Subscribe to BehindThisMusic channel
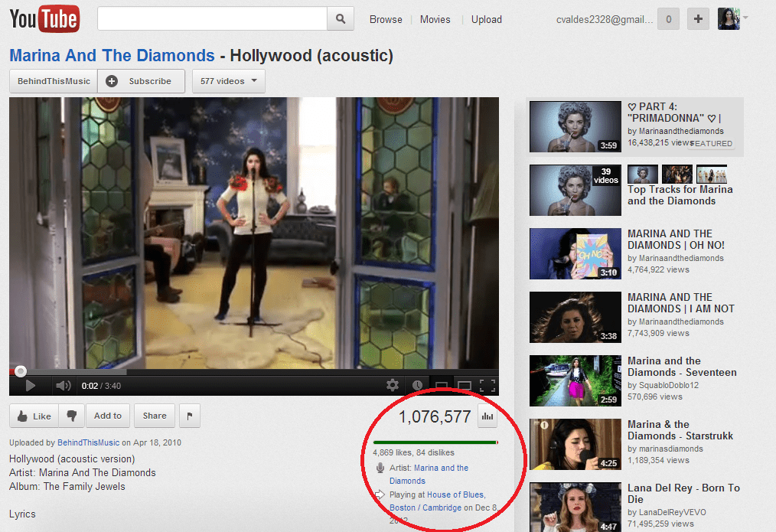The width and height of the screenshot is (776, 532). click(x=141, y=81)
